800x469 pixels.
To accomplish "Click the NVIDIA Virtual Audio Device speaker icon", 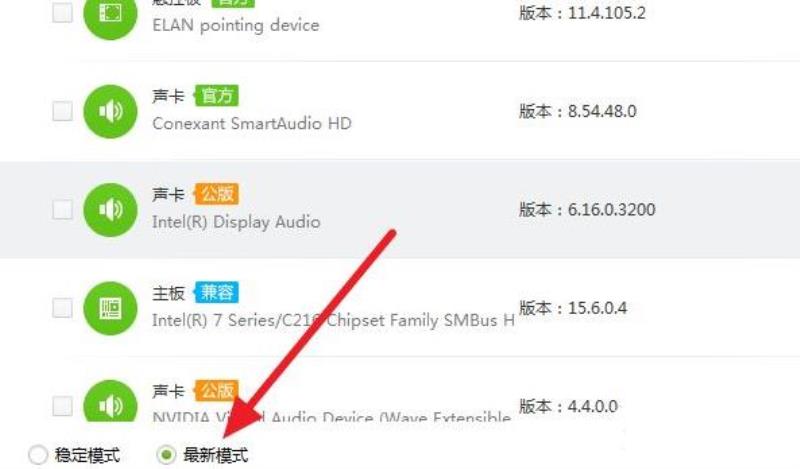I will coord(110,401).
